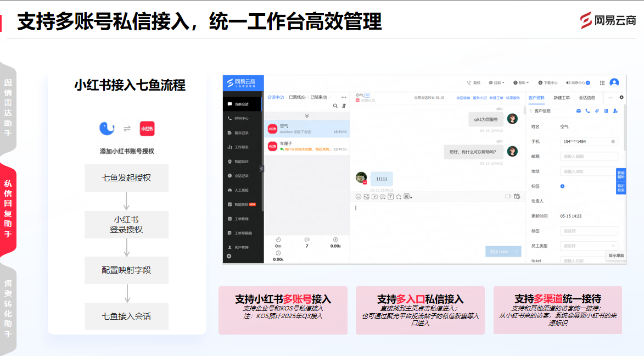Click the gear icon beside 会话信息 tab
The height and width of the screenshot is (356, 644).
tap(621, 97)
